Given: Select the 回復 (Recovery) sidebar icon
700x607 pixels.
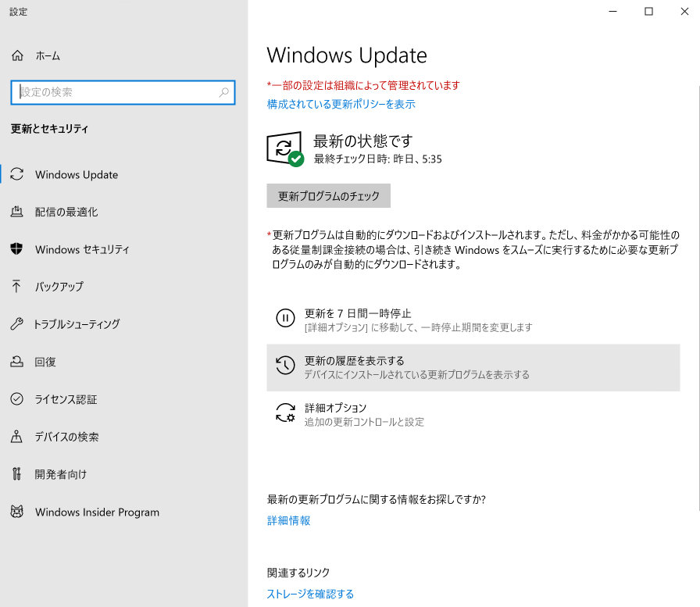Looking at the screenshot, I should point(16,362).
